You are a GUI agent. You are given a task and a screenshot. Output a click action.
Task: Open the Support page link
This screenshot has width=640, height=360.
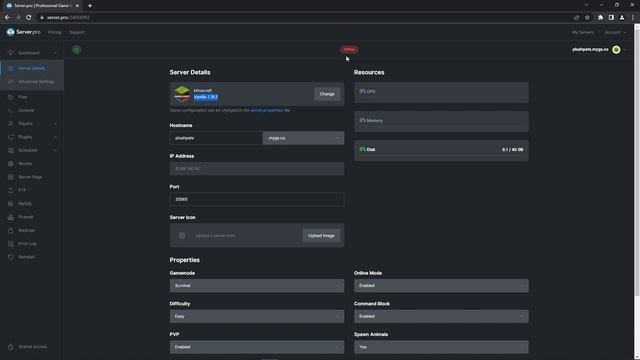click(77, 32)
